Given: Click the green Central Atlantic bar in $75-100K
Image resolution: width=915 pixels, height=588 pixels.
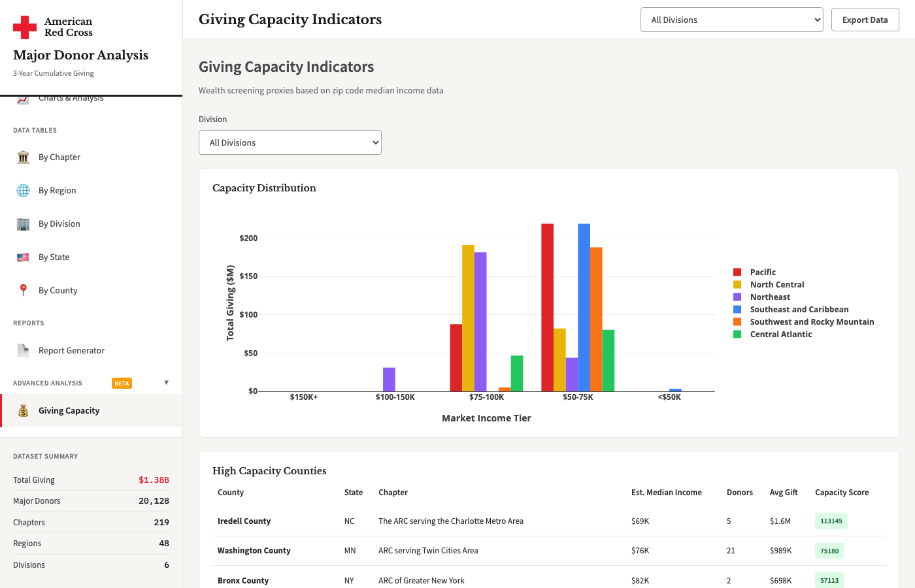Looking at the screenshot, I should (x=517, y=374).
